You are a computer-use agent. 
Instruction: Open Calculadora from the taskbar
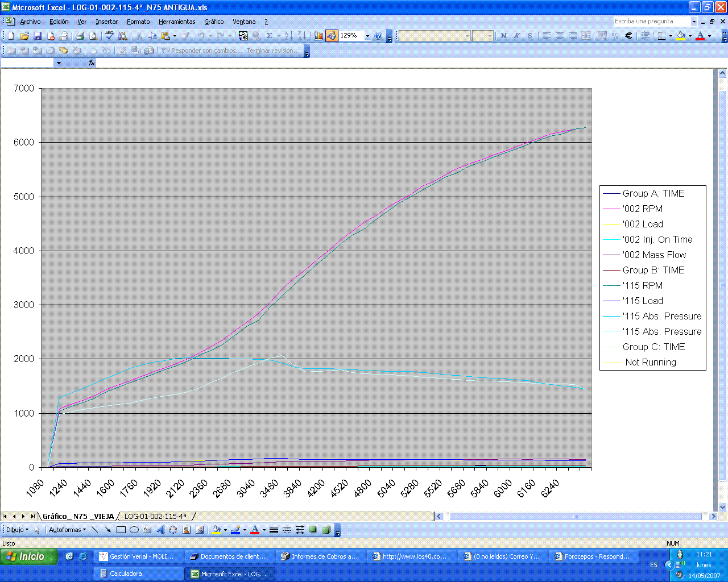coord(138,573)
